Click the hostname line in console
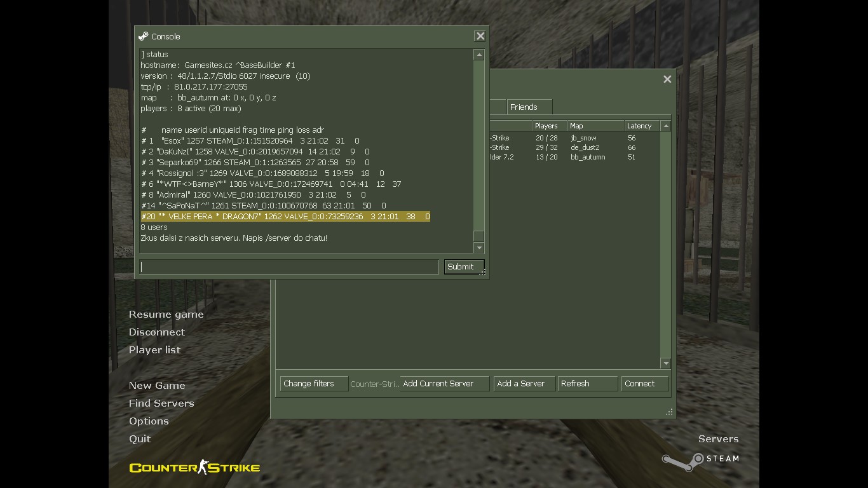 pos(218,65)
